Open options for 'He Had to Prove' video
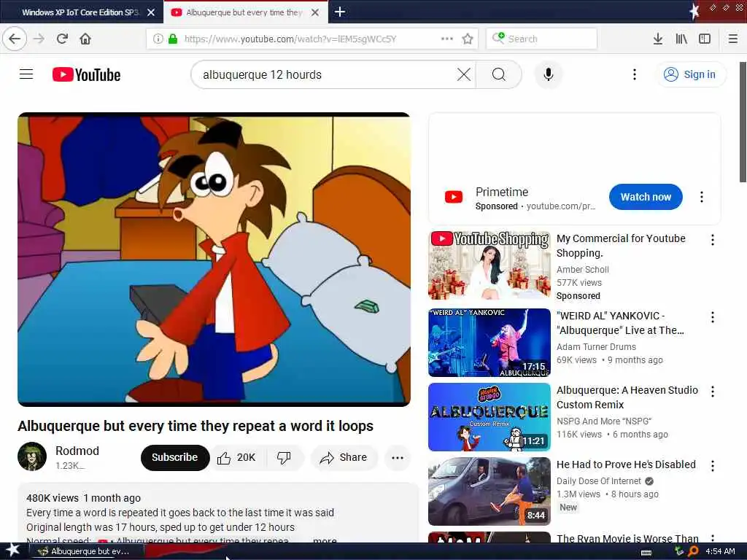This screenshot has width=747, height=560. pos(712,466)
